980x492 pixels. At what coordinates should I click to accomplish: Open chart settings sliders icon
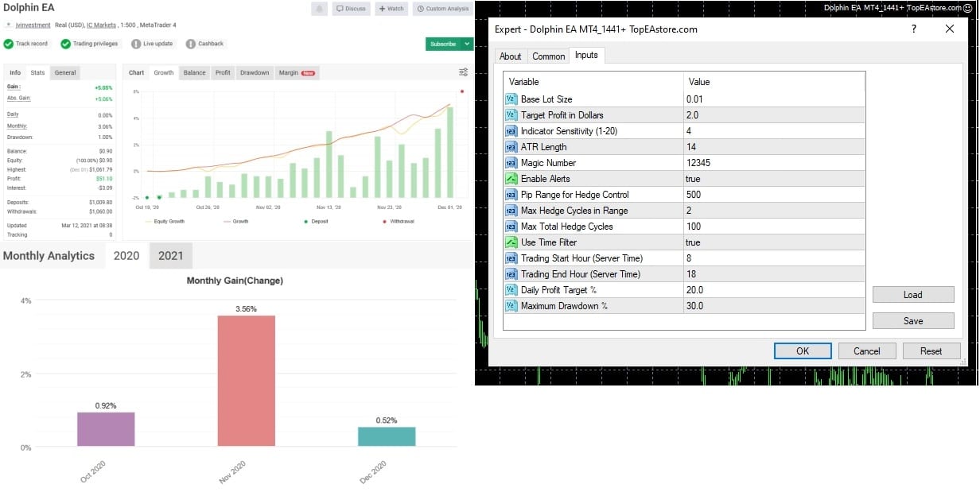click(x=464, y=72)
